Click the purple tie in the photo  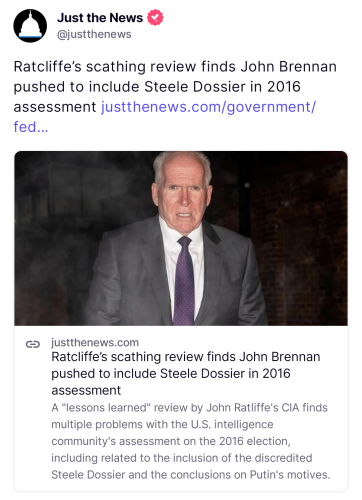point(184,280)
